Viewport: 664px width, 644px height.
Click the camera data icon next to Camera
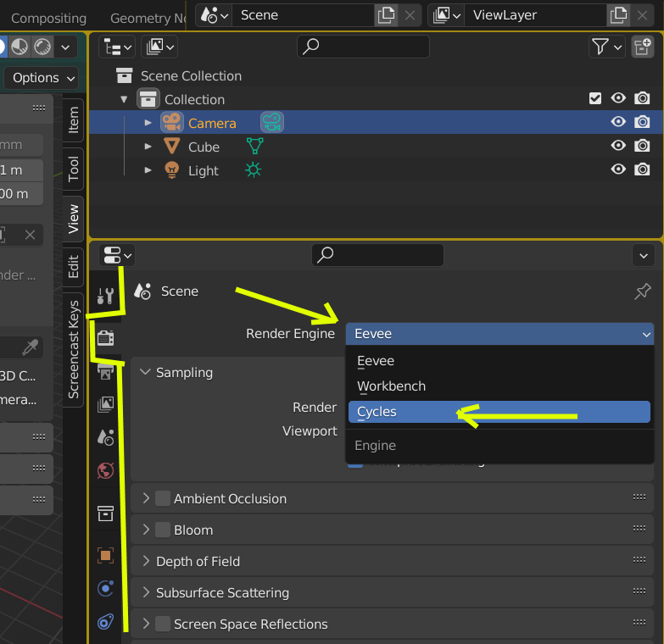click(272, 122)
